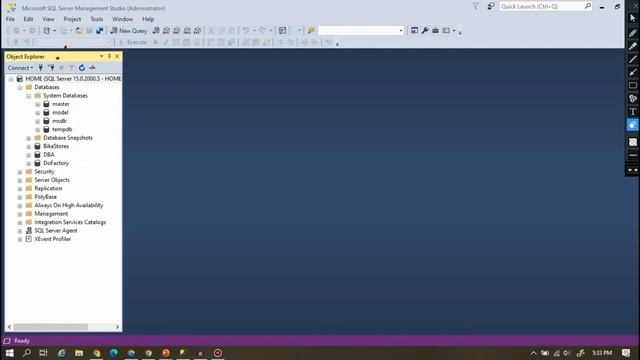Pin the Object Explorer panel
This screenshot has height=360, width=640.
[x=109, y=56]
